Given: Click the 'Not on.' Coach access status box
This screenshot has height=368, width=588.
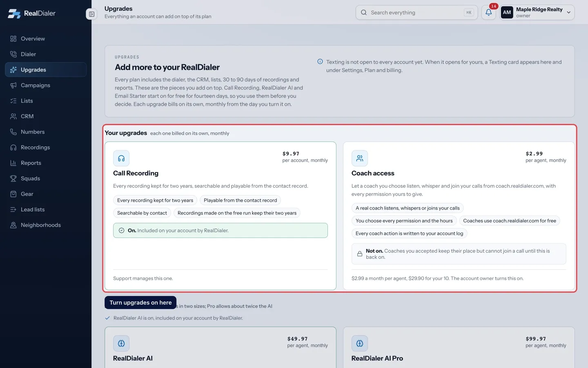Looking at the screenshot, I should [459, 254].
